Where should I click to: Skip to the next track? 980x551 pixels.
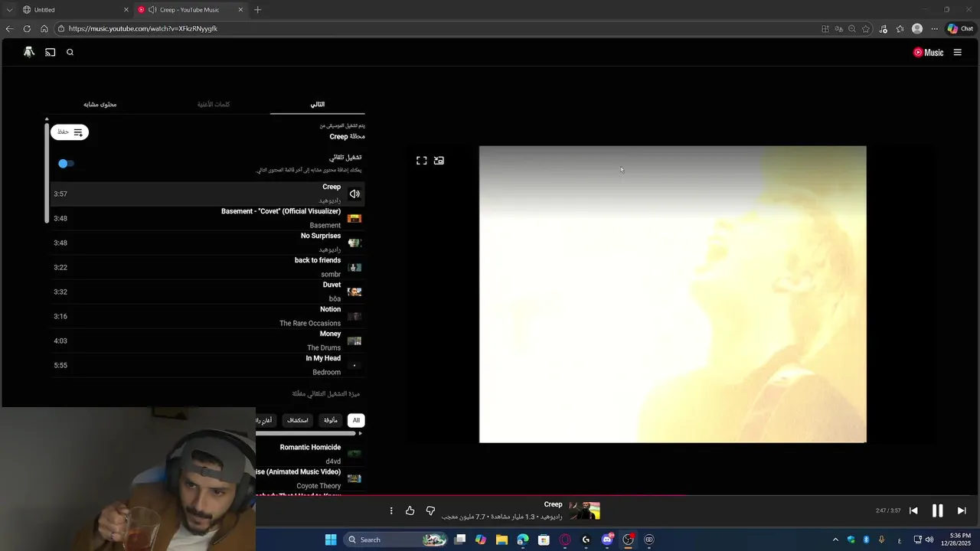(962, 510)
